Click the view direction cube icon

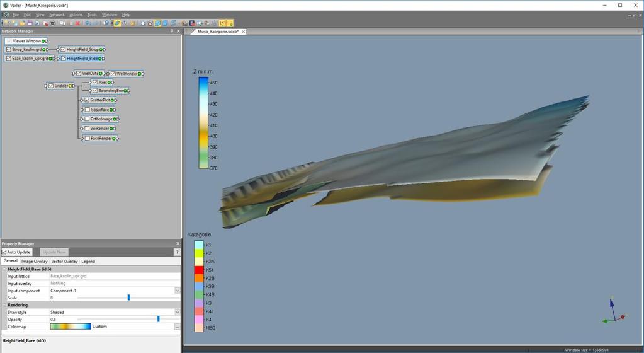coord(173,23)
